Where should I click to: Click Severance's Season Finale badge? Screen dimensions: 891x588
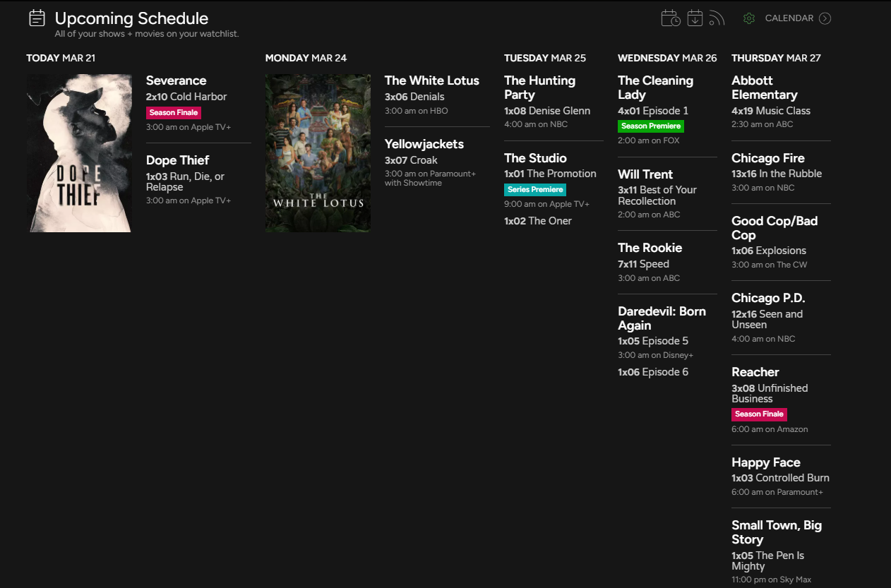174,112
